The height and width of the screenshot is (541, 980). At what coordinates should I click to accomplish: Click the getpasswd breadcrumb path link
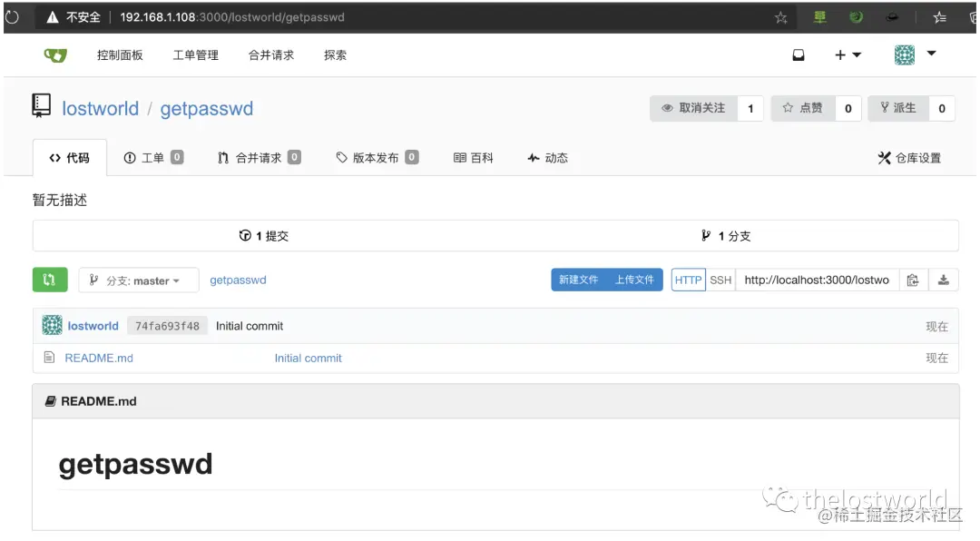tap(238, 280)
